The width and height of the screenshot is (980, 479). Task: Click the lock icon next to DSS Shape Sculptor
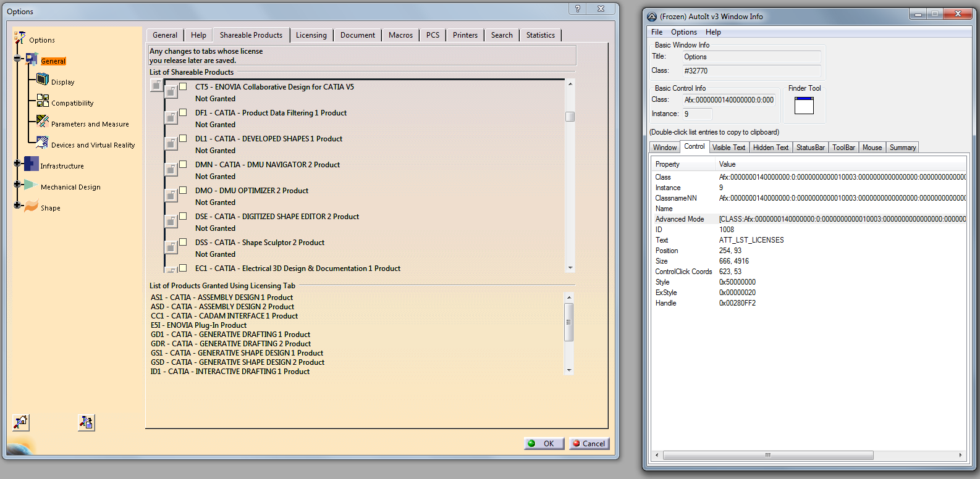(x=171, y=247)
